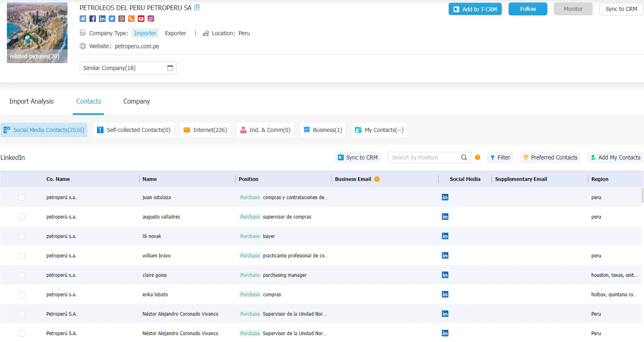Open juan ostolaza's LinkedIn profile icon
This screenshot has height=342, width=644.
(445, 197)
